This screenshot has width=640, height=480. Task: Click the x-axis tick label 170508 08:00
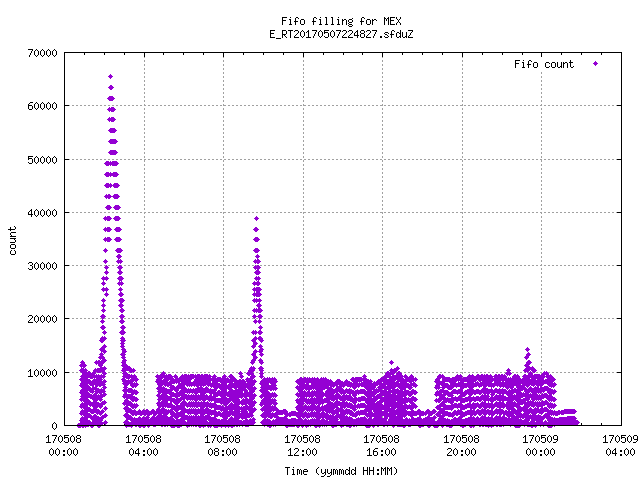click(x=222, y=445)
